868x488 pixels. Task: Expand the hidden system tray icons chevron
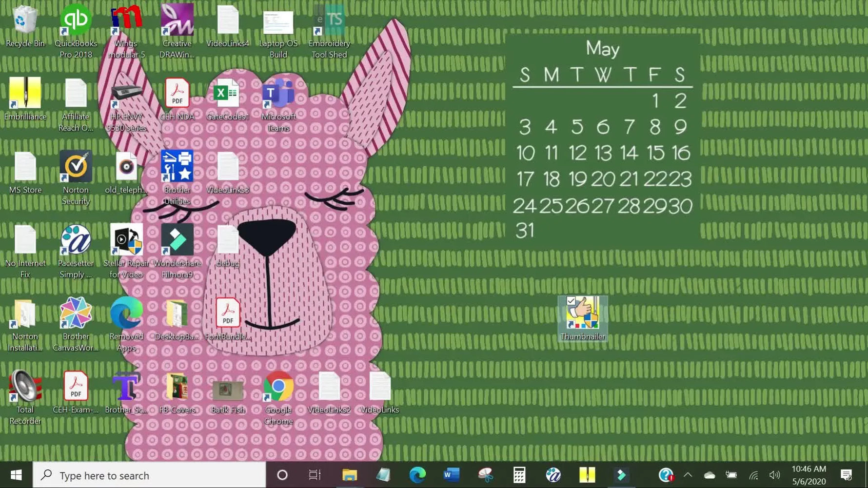(x=688, y=475)
